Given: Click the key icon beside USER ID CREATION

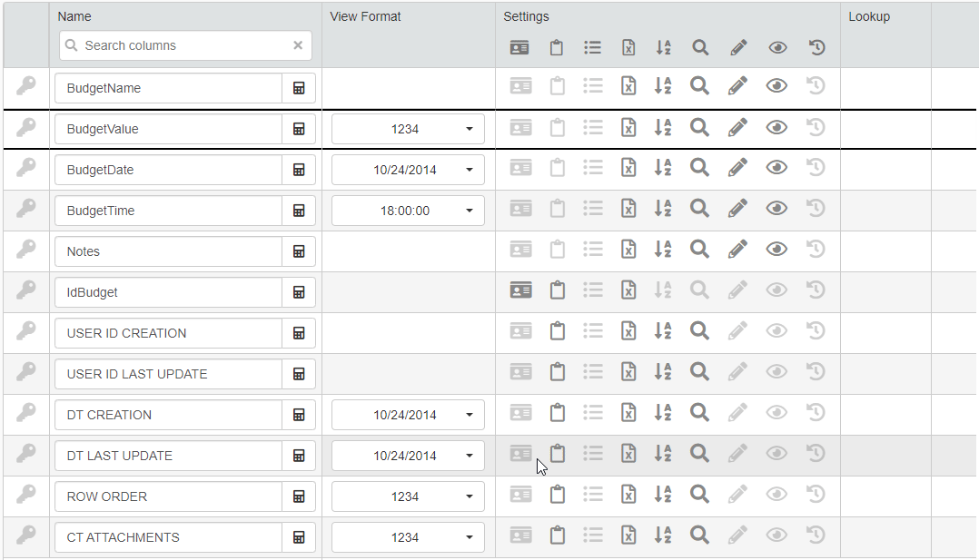Looking at the screenshot, I should point(26,332).
